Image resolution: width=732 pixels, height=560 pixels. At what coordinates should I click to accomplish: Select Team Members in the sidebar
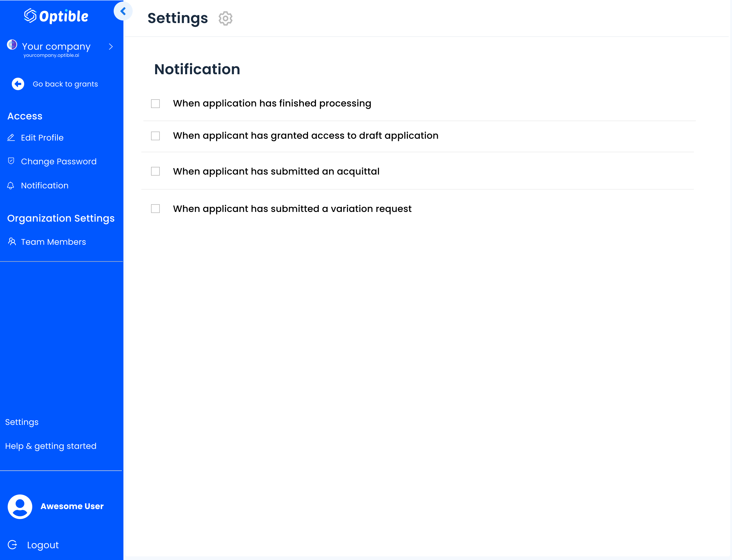[x=53, y=242]
